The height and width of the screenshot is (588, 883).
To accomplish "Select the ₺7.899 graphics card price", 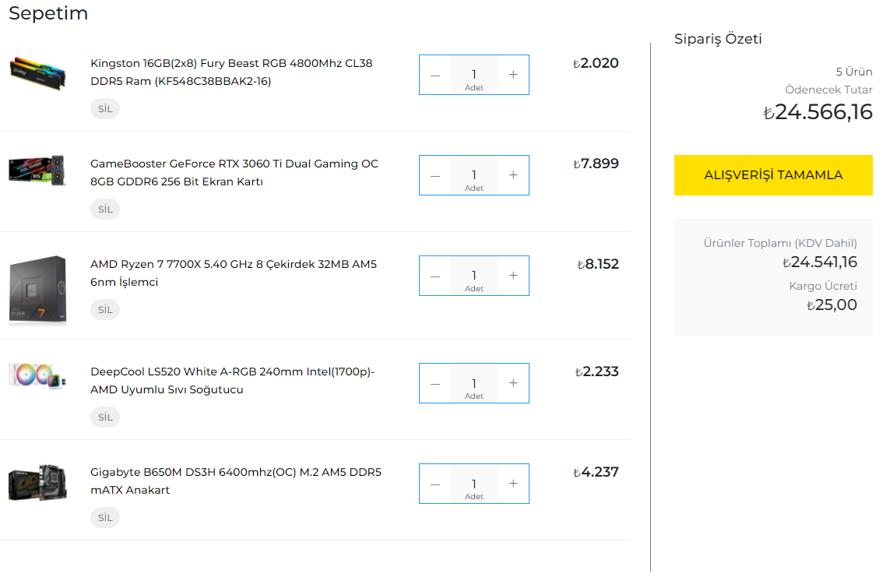I will [596, 164].
